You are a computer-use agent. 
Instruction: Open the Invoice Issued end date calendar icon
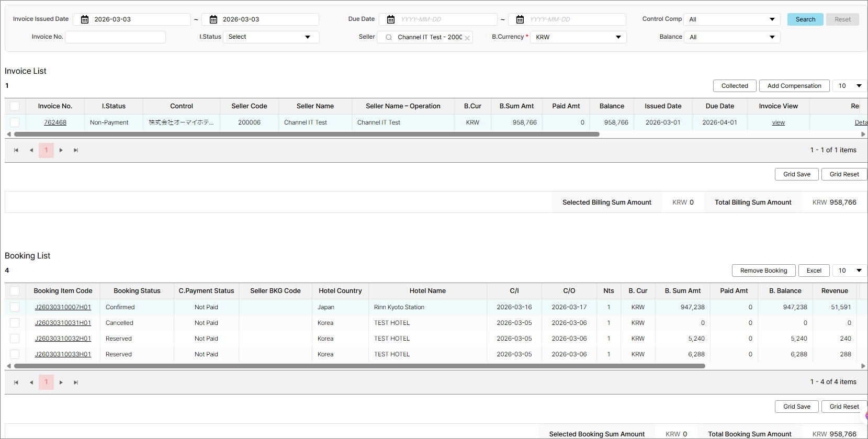[213, 19]
